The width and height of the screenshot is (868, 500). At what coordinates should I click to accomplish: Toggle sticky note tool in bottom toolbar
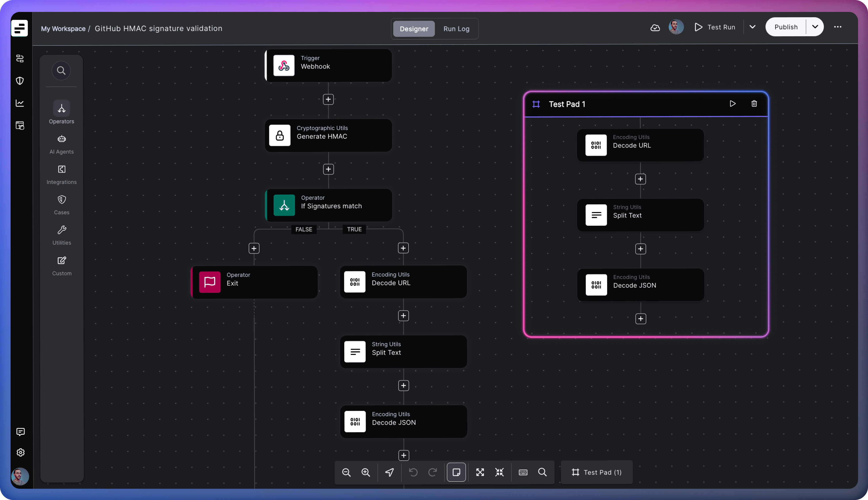(456, 472)
